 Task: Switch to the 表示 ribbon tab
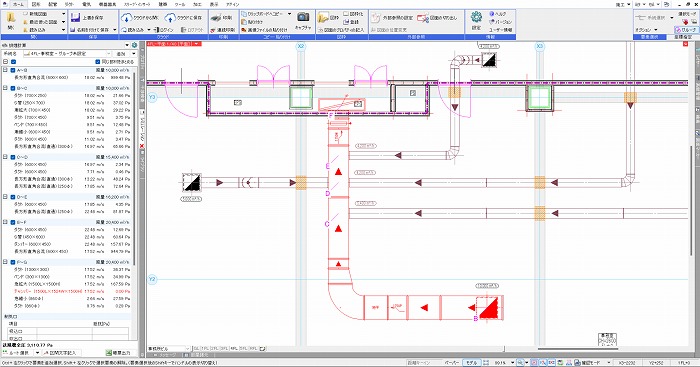pyautogui.click(x=214, y=4)
